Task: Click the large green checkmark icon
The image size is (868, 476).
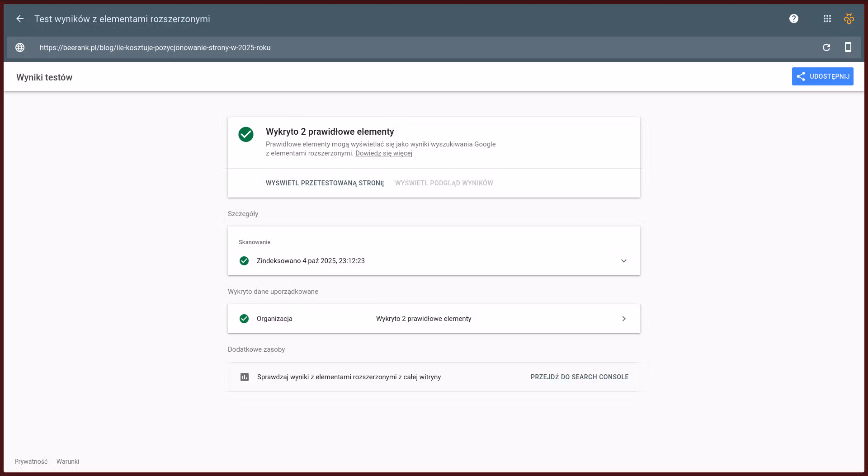Action: (246, 135)
